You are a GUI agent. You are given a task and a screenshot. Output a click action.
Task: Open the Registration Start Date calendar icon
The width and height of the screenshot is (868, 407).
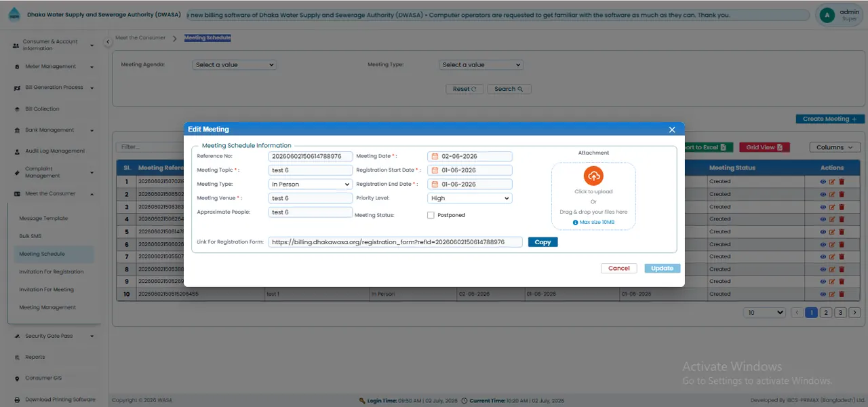[x=435, y=170]
